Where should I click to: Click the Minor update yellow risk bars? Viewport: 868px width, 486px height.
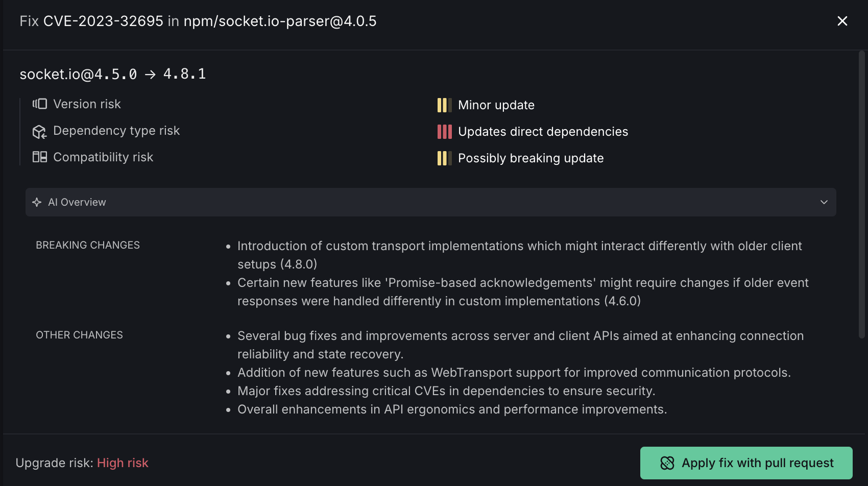click(444, 105)
